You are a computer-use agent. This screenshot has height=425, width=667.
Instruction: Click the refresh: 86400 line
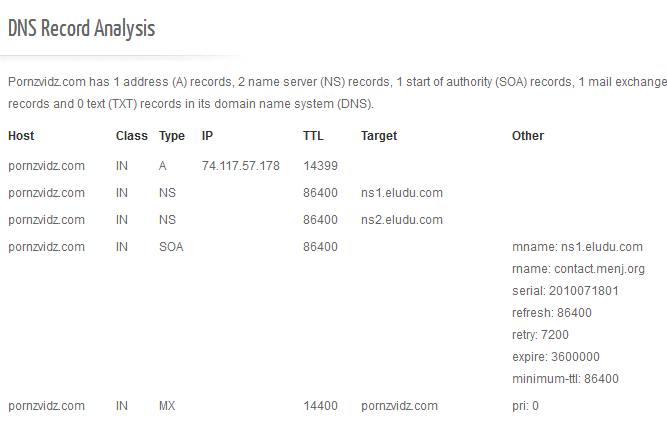tap(552, 313)
